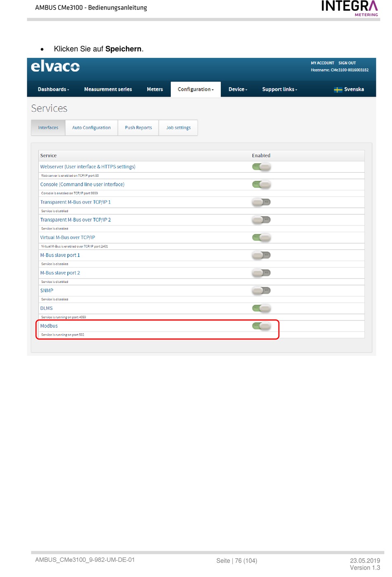Go to Measurement series page
Viewport: 392px width, 577px height.
(108, 89)
